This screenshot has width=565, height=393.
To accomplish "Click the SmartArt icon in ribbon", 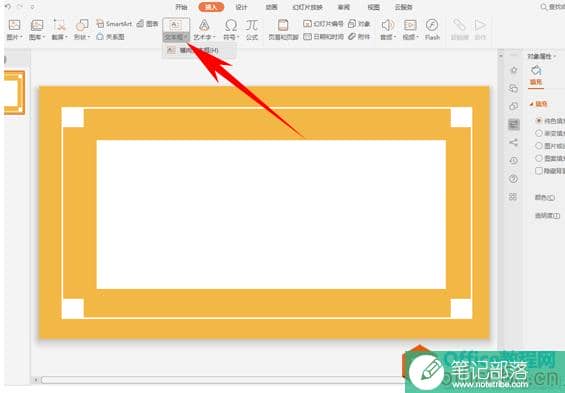I will [114, 24].
